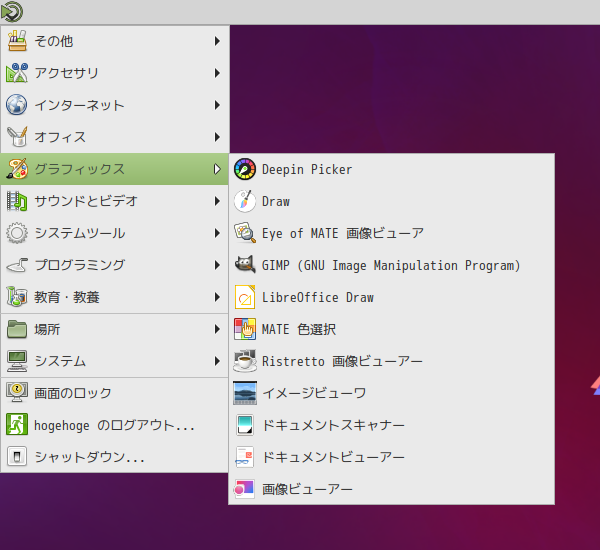This screenshot has width=600, height=550.
Task: Expand オフィス submenu arrow
Action: 217,137
